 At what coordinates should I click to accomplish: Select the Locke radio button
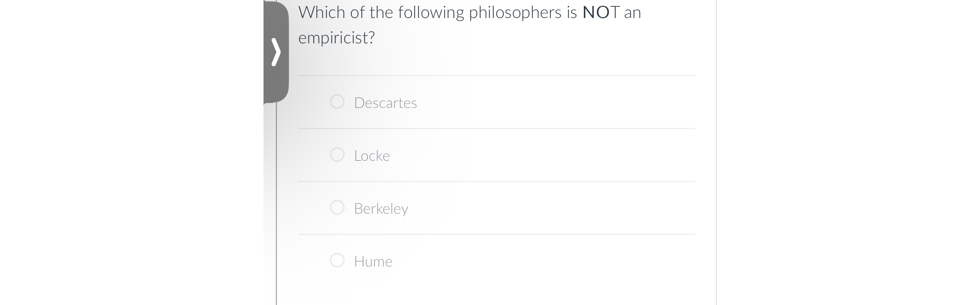click(337, 155)
